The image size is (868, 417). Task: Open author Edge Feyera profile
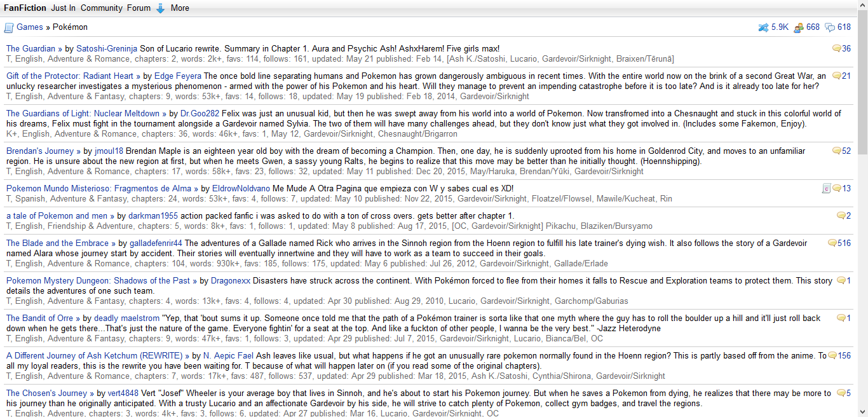pyautogui.click(x=178, y=76)
